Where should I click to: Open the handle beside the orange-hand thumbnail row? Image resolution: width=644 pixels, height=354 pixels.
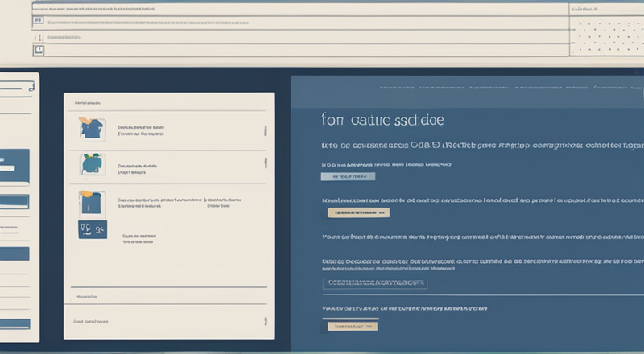pos(266,131)
